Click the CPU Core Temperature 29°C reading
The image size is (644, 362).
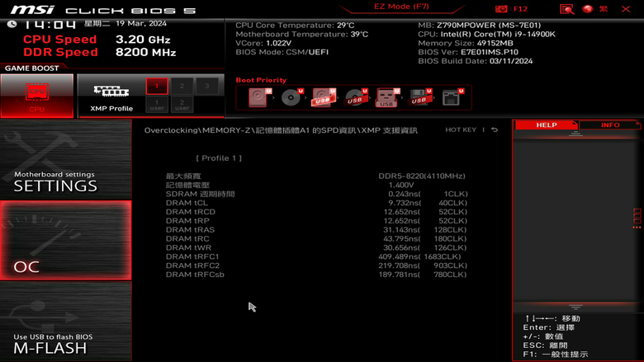(295, 25)
